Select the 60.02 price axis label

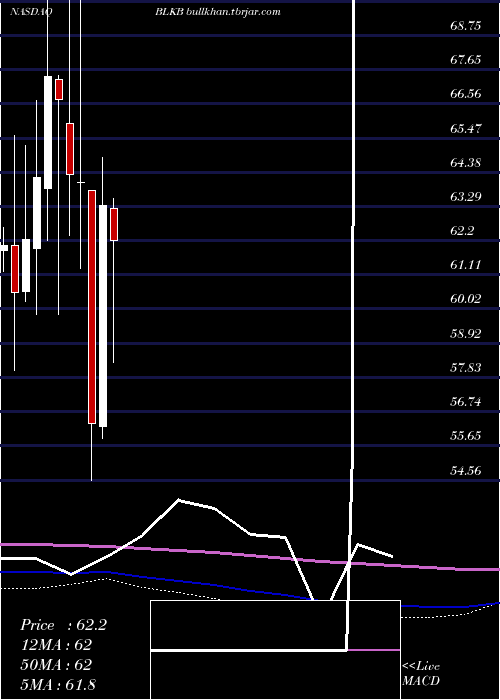[x=466, y=299]
